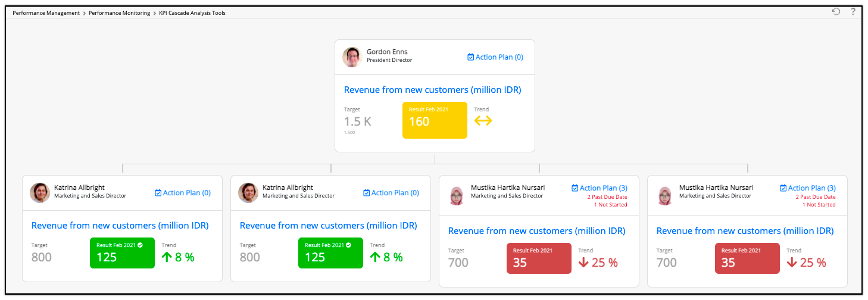Select KPI Cascade Analysis Tools breadcrumb
This screenshot has width=868, height=300.
[x=192, y=12]
